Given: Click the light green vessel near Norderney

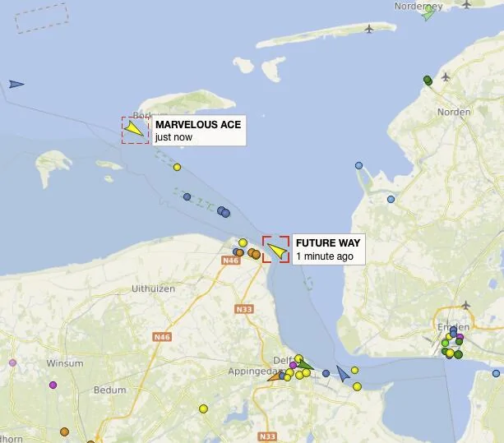Looking at the screenshot, I should click(x=428, y=12).
